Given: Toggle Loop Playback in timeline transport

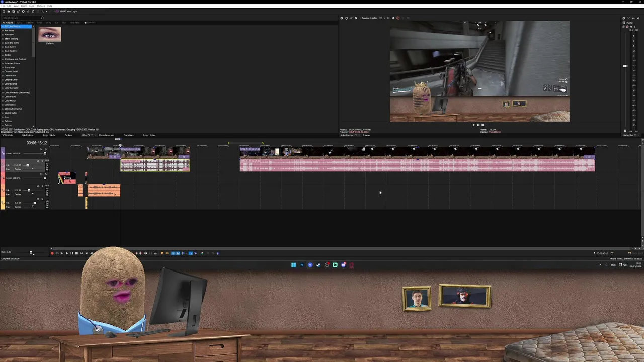Looking at the screenshot, I should pos(57,253).
